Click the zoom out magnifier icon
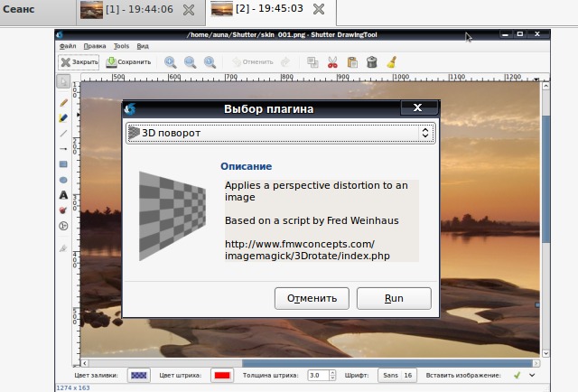This screenshot has width=578, height=392. (191, 62)
